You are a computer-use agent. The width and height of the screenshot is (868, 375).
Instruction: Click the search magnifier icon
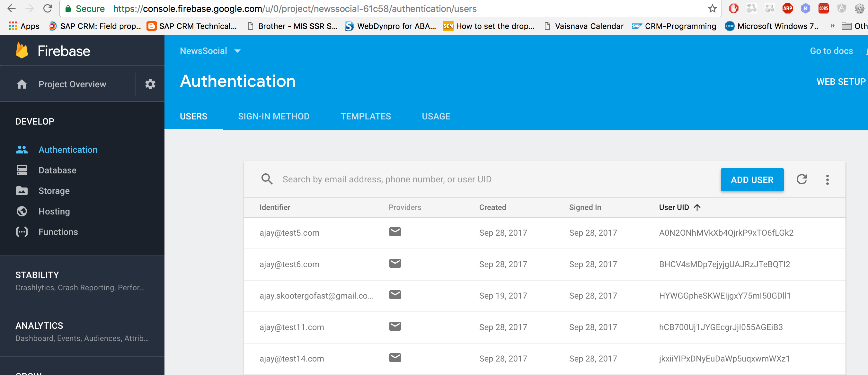click(267, 179)
